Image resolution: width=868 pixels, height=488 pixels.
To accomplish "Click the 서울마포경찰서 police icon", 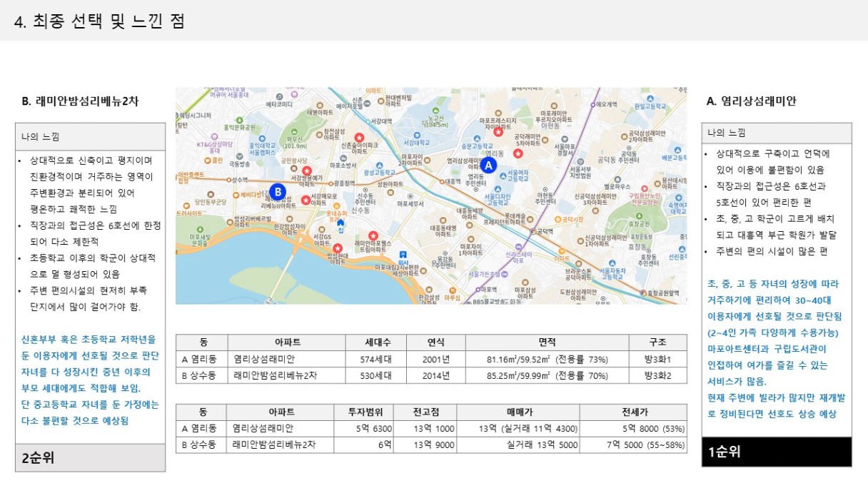I will pos(565,139).
